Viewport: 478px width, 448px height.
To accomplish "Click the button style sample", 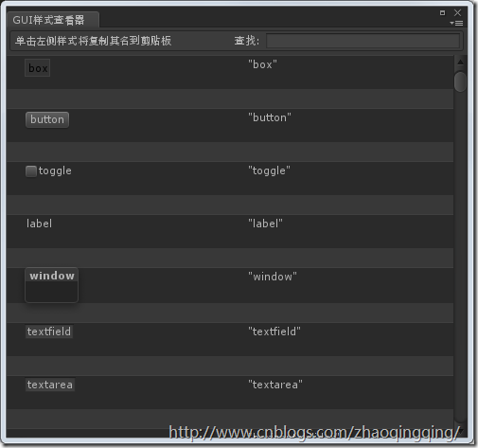I will [x=47, y=119].
